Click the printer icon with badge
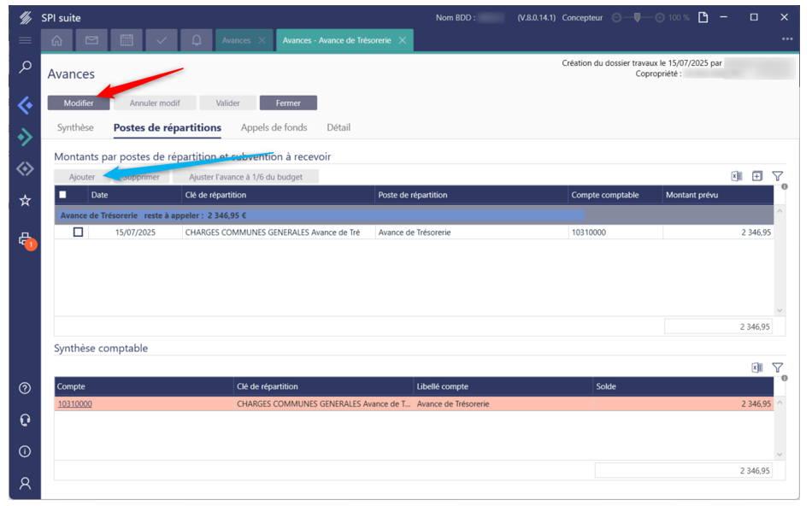This screenshot has height=506, width=812. click(x=25, y=239)
